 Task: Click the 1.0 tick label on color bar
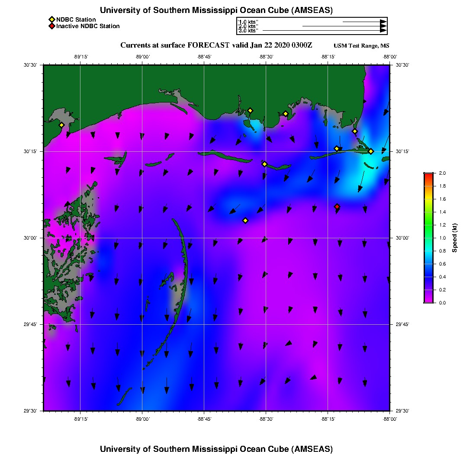442,238
